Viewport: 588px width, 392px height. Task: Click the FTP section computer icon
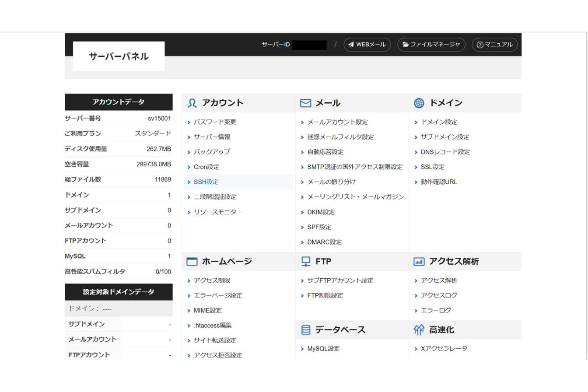(305, 262)
